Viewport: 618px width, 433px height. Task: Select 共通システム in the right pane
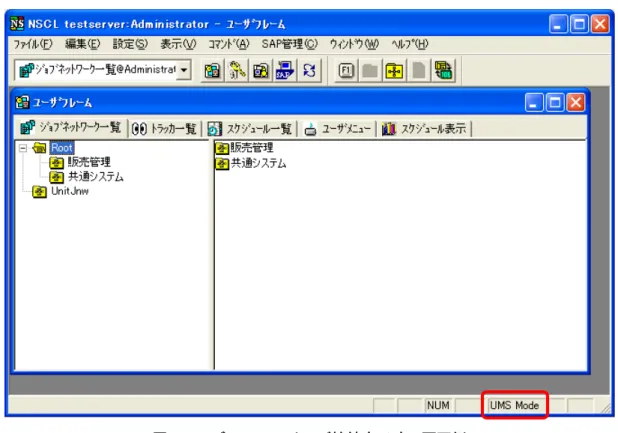(x=258, y=163)
